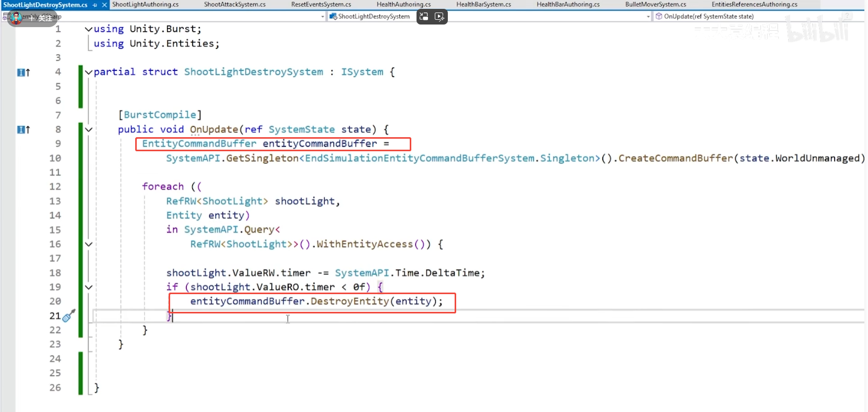Select the active ShootLightDestroySystem.cs tab
Viewport: 868px width, 412px height.
(x=45, y=5)
